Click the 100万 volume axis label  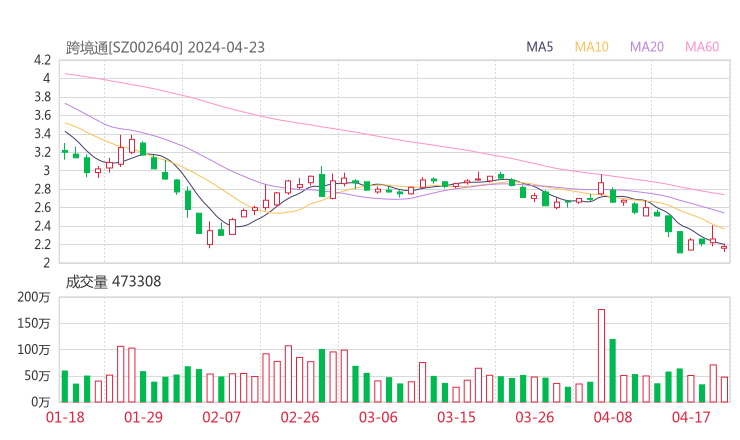[x=34, y=350]
